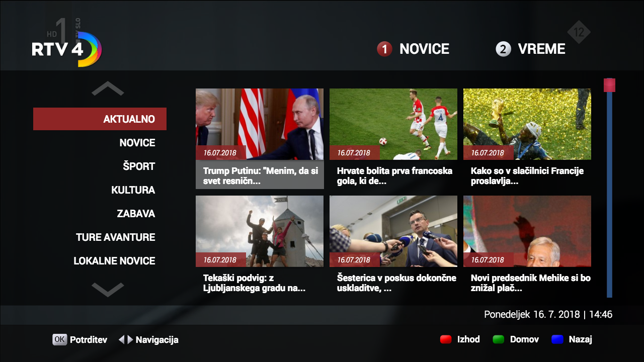Choose the Ture avanture category
Screen dimensions: 644x362
[x=115, y=237]
